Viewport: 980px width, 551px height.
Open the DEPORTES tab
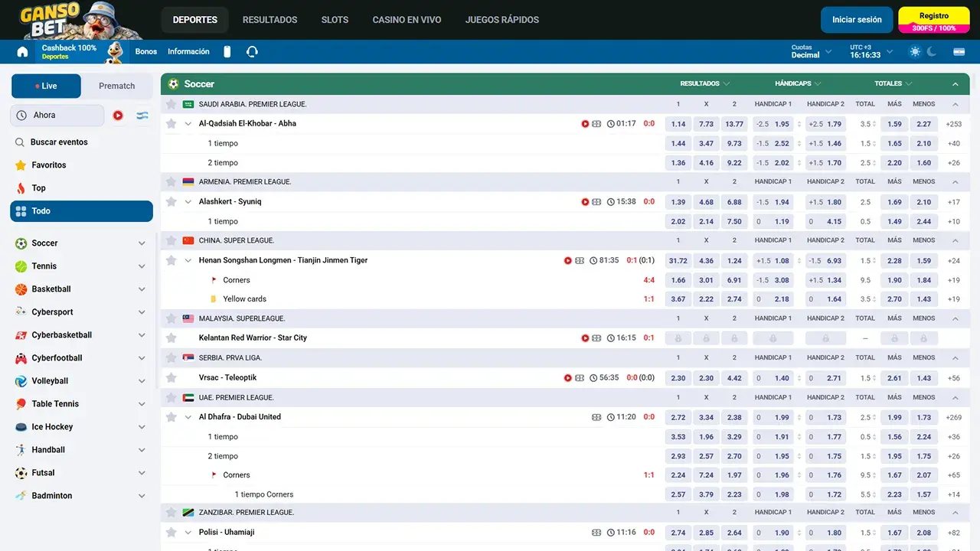195,20
